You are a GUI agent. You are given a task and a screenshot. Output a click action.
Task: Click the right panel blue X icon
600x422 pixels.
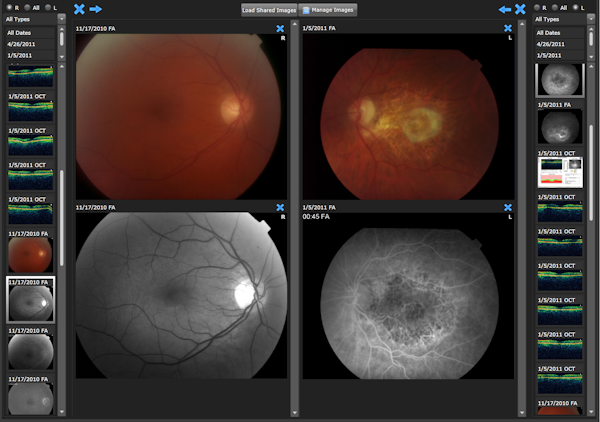520,9
